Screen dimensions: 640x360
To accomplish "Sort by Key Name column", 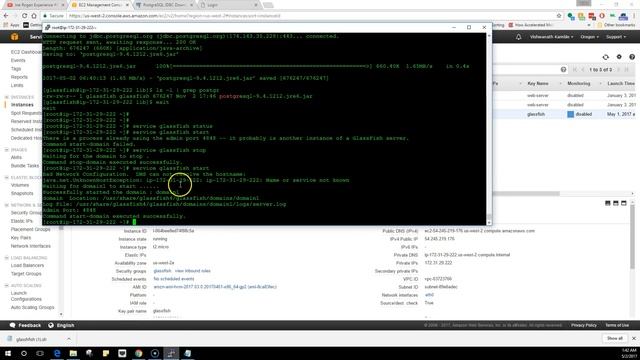I will pos(538,83).
